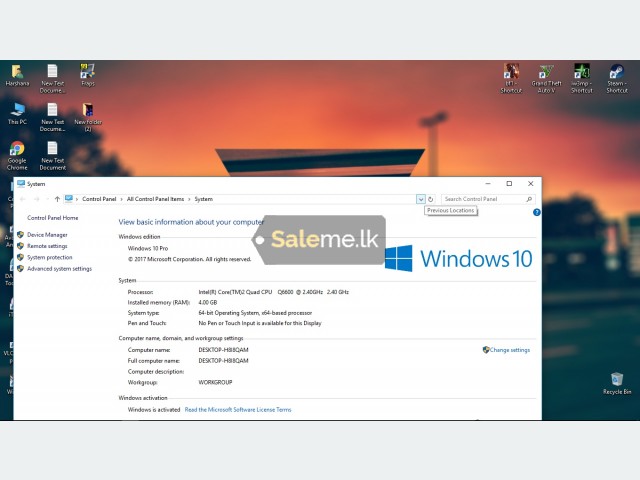Click the forward navigation arrow
This screenshot has height=480, width=640.
(x=36, y=199)
